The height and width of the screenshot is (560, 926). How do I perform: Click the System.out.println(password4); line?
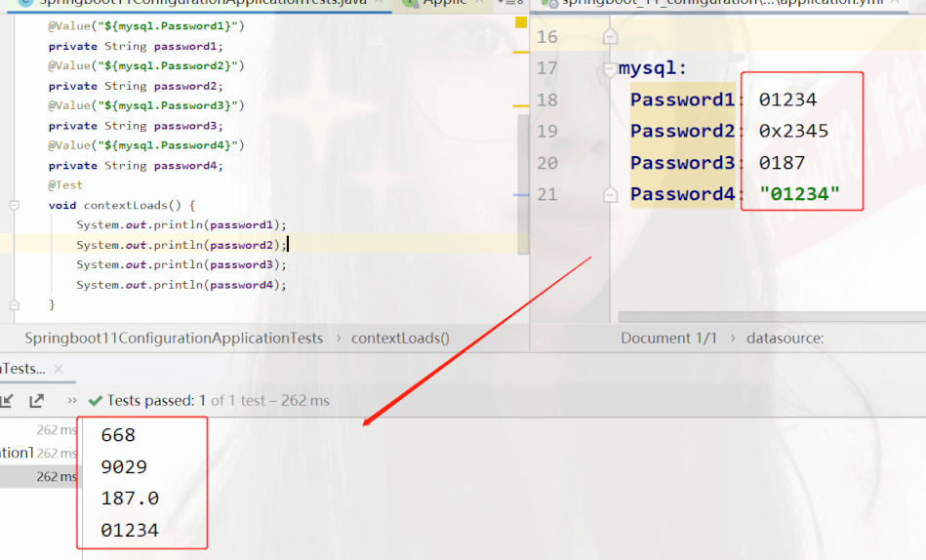pyautogui.click(x=181, y=285)
